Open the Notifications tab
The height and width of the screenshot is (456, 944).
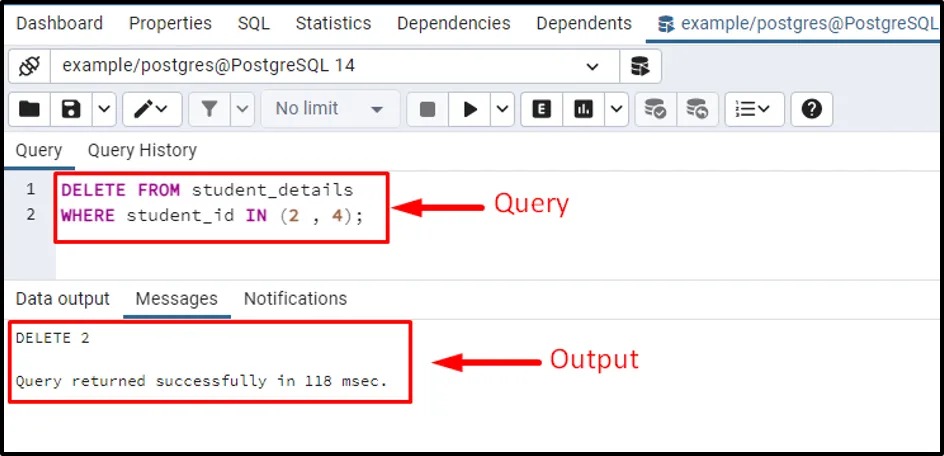[x=295, y=299]
